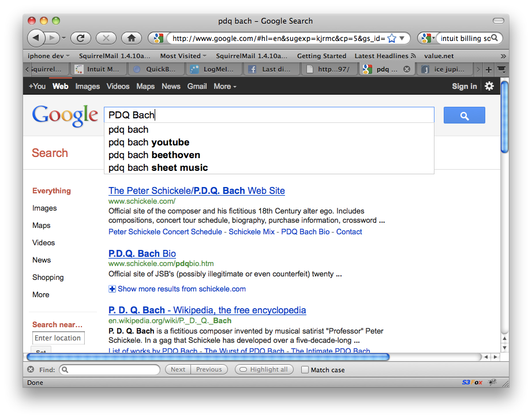Open Gmail from the Google top bar

[x=197, y=86]
